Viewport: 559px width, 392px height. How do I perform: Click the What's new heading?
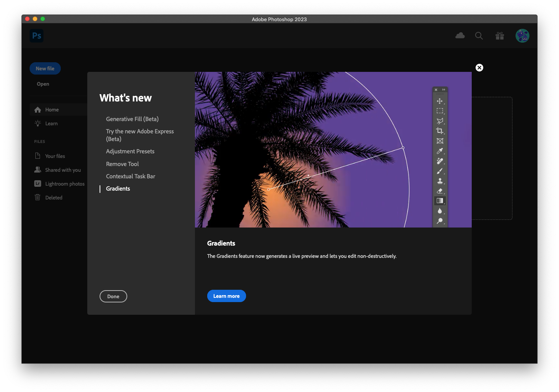[126, 98]
